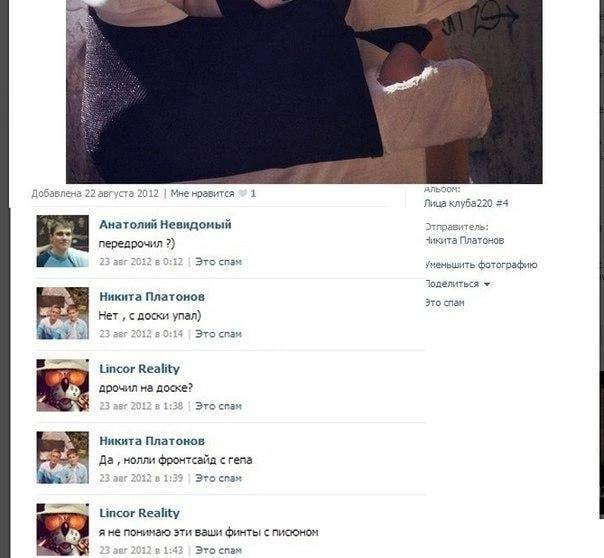Image resolution: width=604 pixels, height=558 pixels.
Task: Open Никита Платонов's avatar on the 0:14 comment
Action: click(x=62, y=313)
